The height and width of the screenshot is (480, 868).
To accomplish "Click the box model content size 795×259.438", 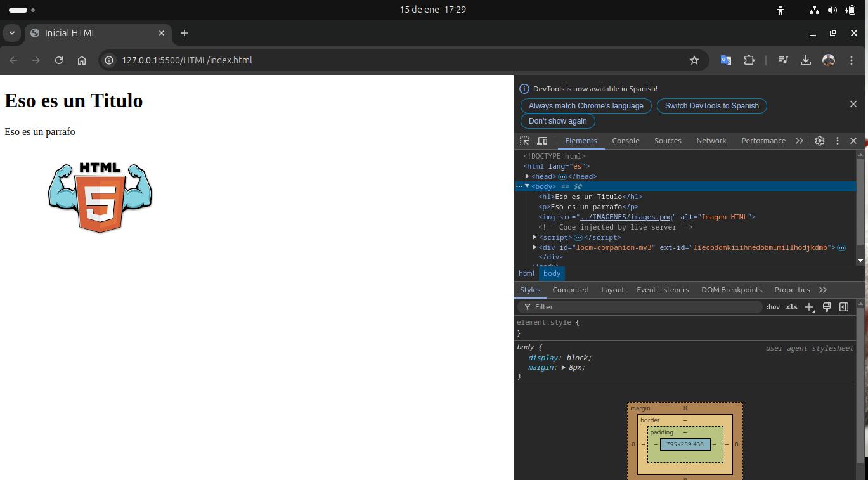I will click(685, 444).
